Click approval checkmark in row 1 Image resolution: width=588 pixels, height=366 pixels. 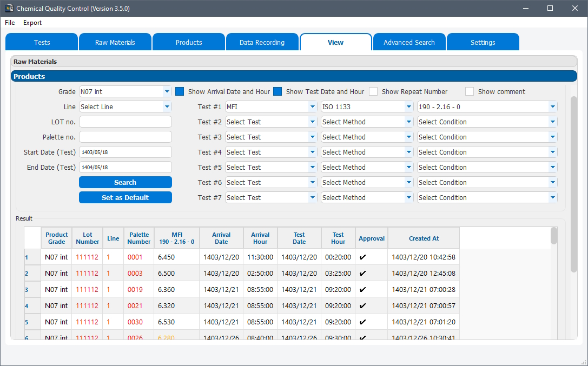click(x=362, y=257)
